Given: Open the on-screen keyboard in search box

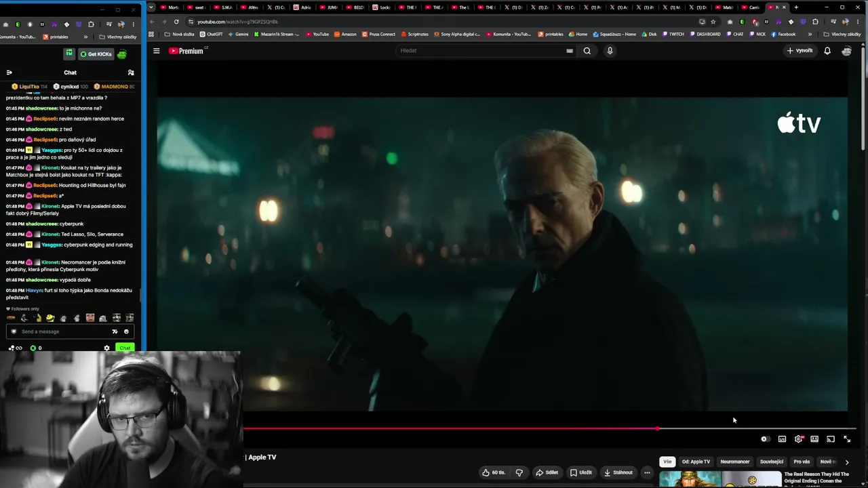Looking at the screenshot, I should coord(570,51).
